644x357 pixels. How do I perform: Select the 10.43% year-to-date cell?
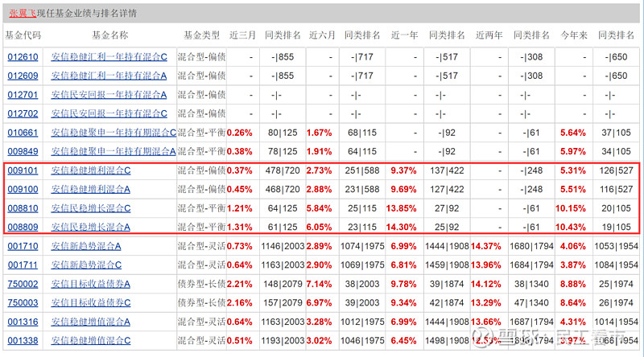coord(571,227)
